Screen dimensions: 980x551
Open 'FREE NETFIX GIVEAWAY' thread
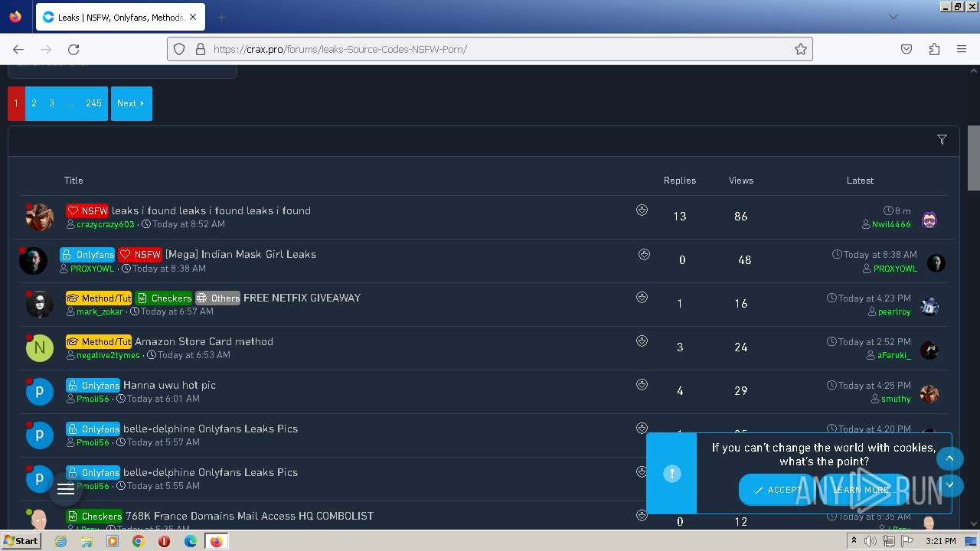point(302,298)
